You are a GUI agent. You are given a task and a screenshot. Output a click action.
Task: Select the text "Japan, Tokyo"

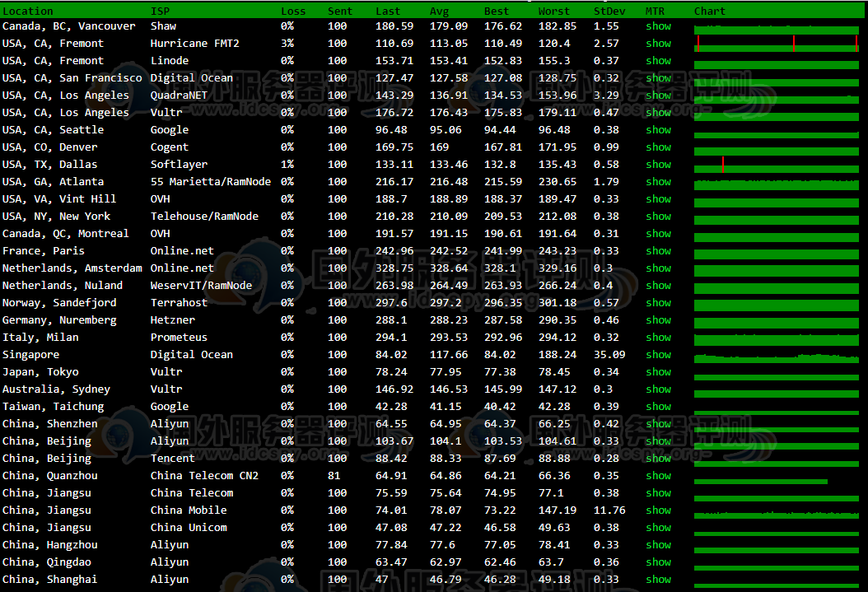(40, 372)
